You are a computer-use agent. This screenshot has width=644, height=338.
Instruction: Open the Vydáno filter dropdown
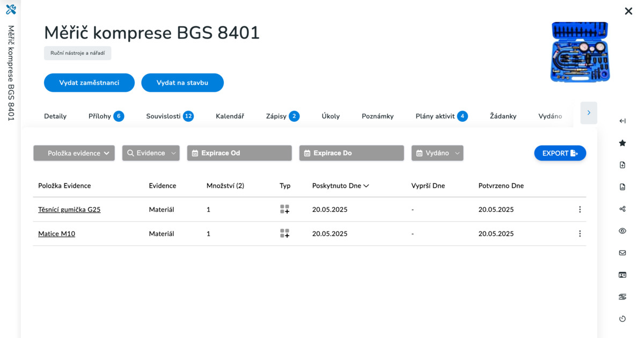click(437, 153)
